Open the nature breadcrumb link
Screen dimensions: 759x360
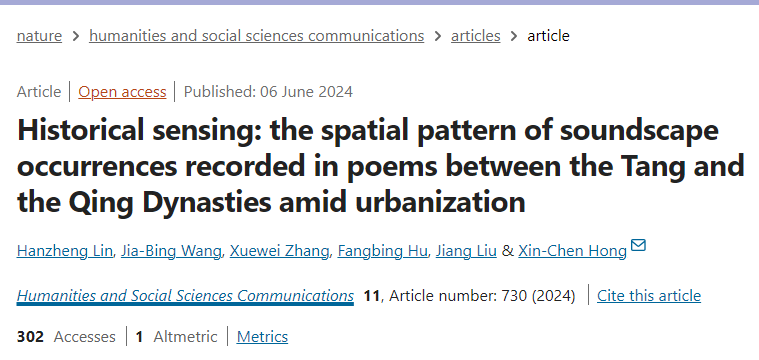pyautogui.click(x=39, y=36)
